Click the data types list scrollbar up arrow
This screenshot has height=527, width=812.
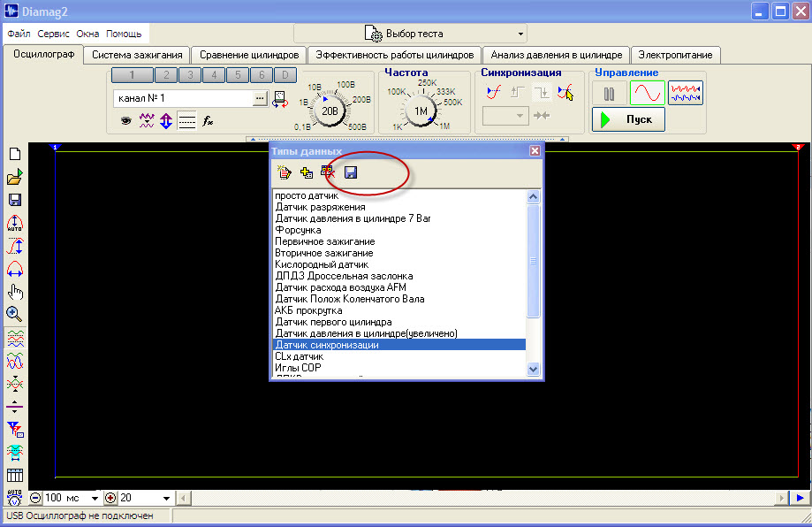coord(533,196)
